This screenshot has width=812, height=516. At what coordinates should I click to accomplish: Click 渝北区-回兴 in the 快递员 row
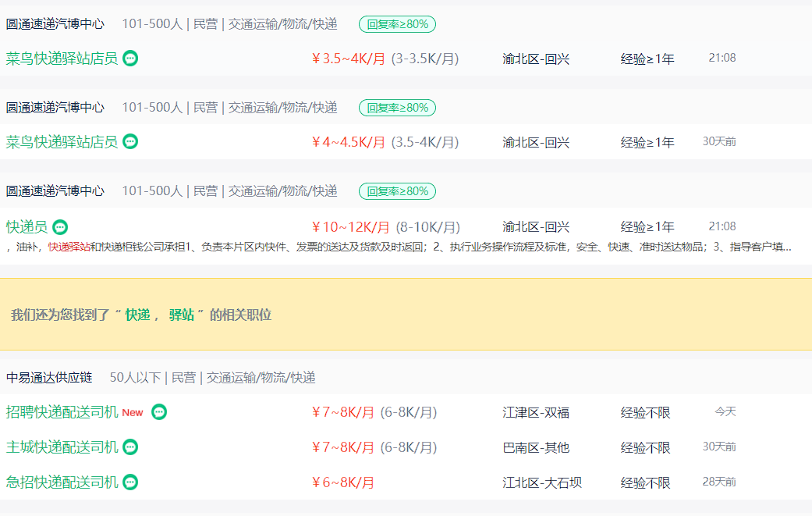[x=536, y=227]
